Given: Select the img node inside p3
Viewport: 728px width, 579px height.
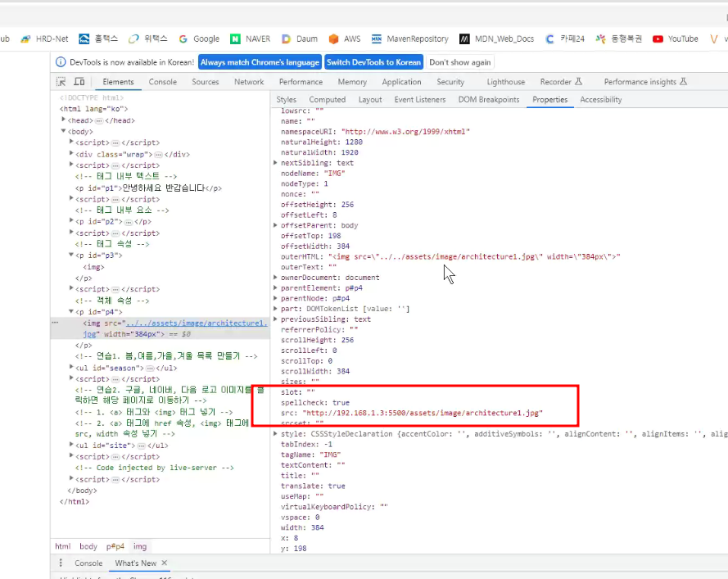Looking at the screenshot, I should point(94,267).
